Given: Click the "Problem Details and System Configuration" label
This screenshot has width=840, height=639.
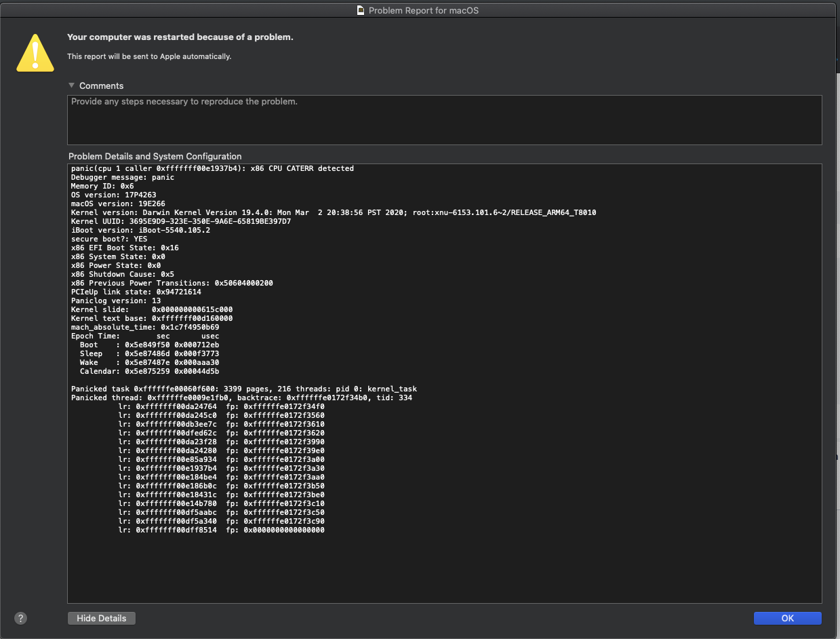Looking at the screenshot, I should tap(155, 156).
